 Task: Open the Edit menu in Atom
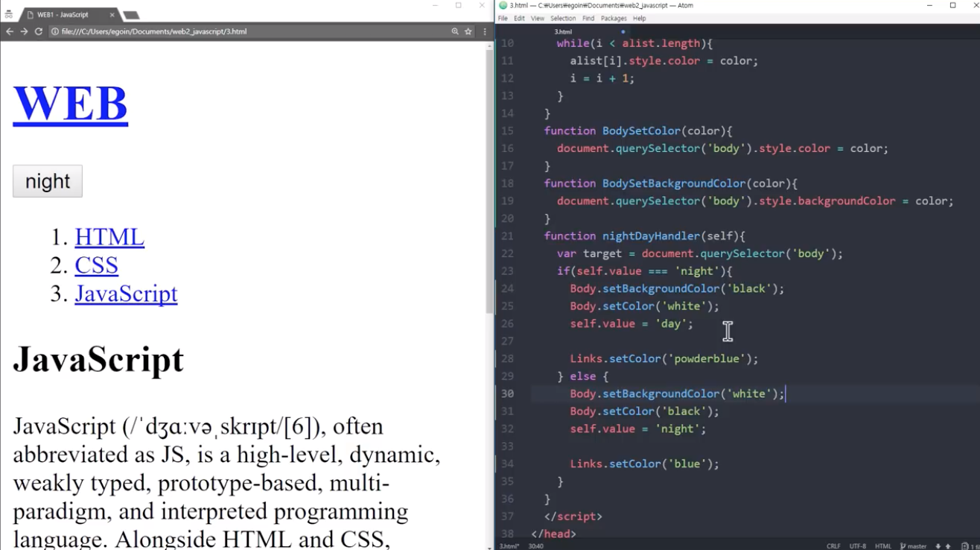519,18
